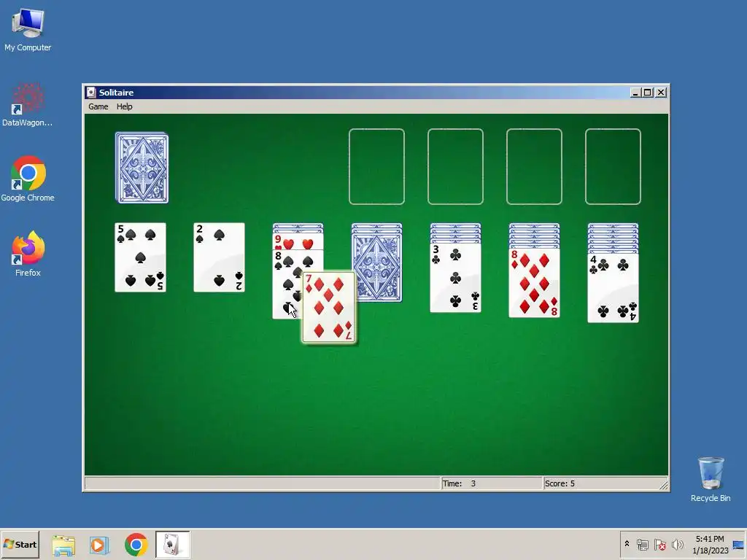Viewport: 747px width, 560px height.
Task: Maximize the Solitaire window
Action: click(x=648, y=93)
